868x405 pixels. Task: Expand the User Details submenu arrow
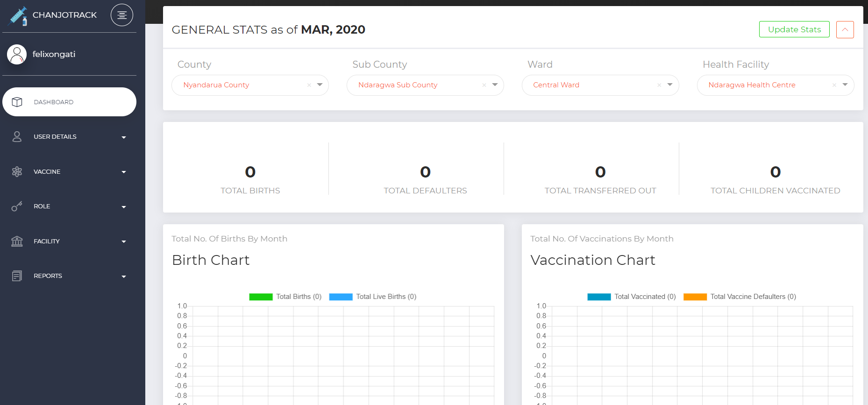point(124,137)
